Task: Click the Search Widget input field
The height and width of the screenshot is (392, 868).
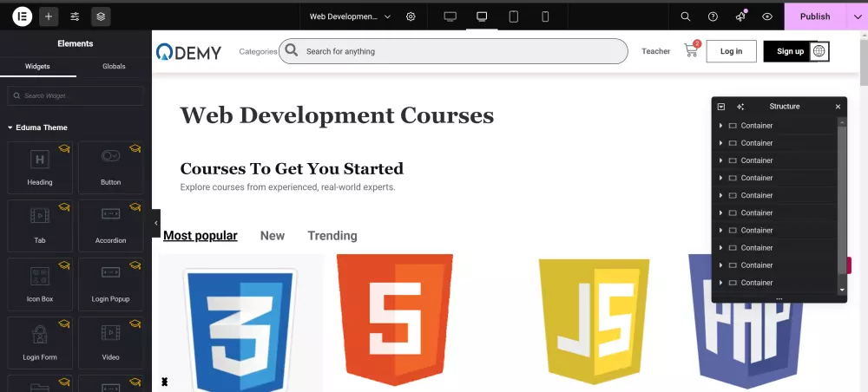Action: tap(76, 95)
